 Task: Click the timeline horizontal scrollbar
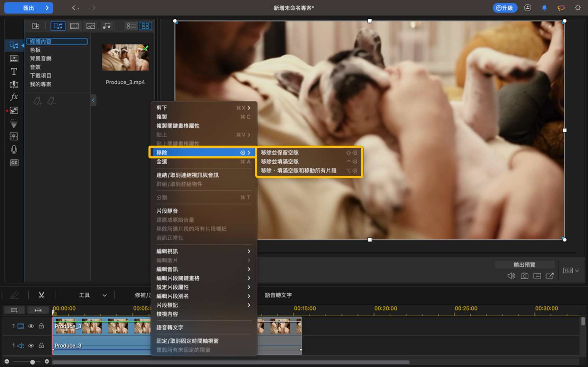(x=230, y=362)
